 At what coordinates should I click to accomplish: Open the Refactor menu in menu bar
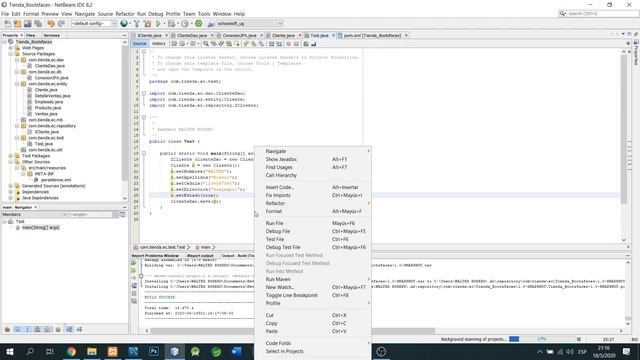[125, 14]
